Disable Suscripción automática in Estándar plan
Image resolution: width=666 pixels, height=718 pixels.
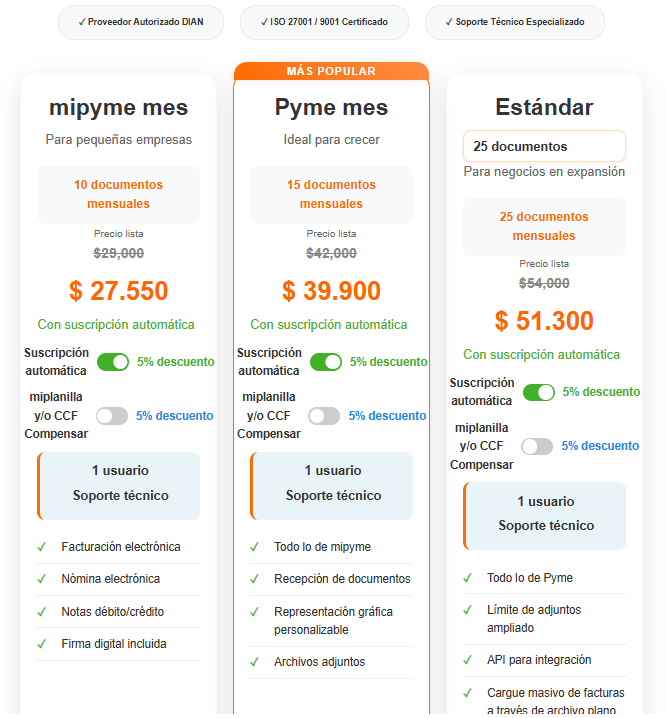[539, 392]
